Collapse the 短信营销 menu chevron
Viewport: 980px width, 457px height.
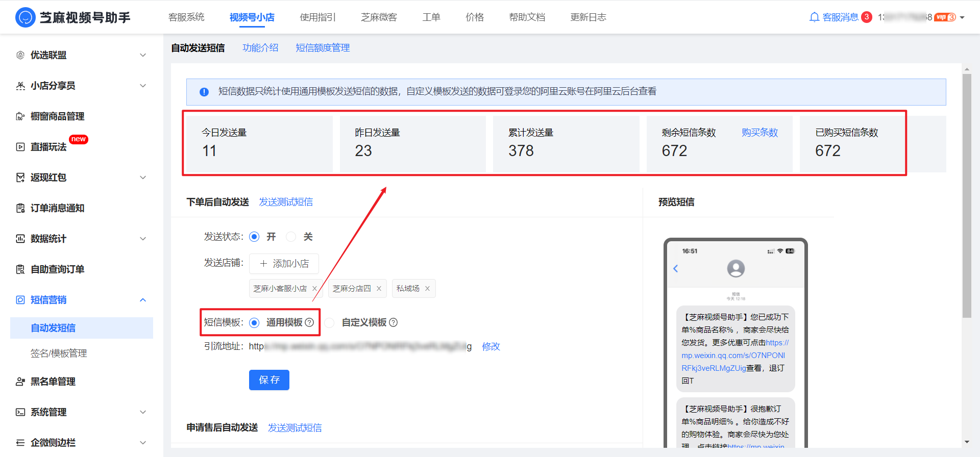coord(143,300)
